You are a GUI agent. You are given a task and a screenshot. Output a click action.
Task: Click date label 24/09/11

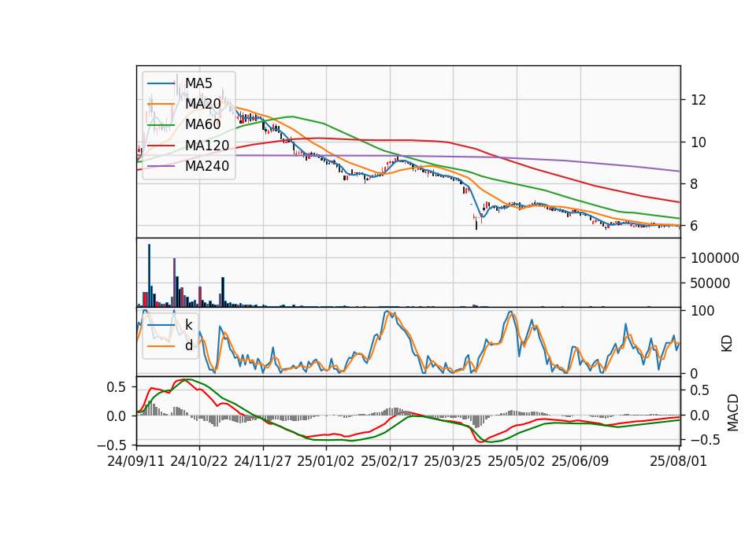pyautogui.click(x=136, y=461)
